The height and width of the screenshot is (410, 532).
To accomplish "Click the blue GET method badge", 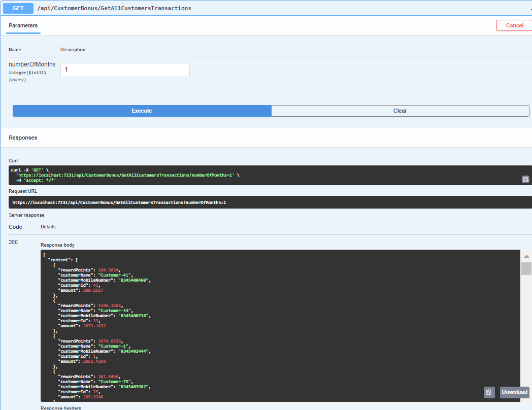I will [18, 8].
